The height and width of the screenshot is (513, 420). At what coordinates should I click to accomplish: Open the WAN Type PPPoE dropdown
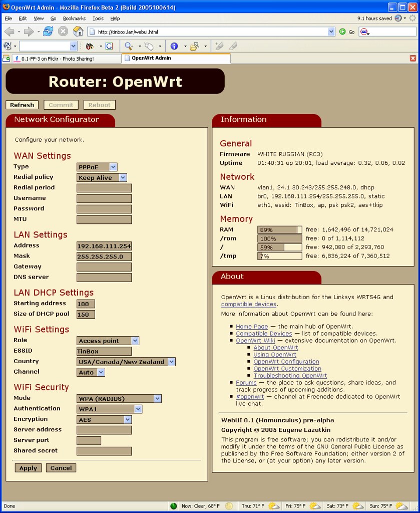coord(97,167)
